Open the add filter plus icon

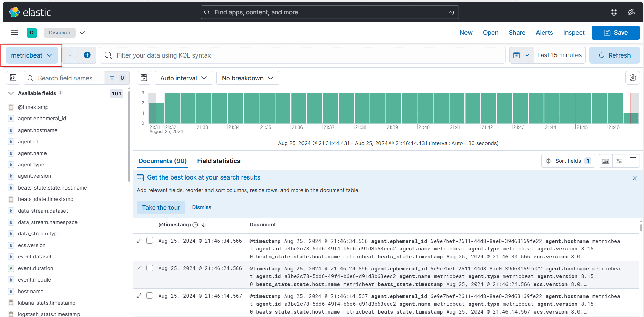tap(87, 55)
